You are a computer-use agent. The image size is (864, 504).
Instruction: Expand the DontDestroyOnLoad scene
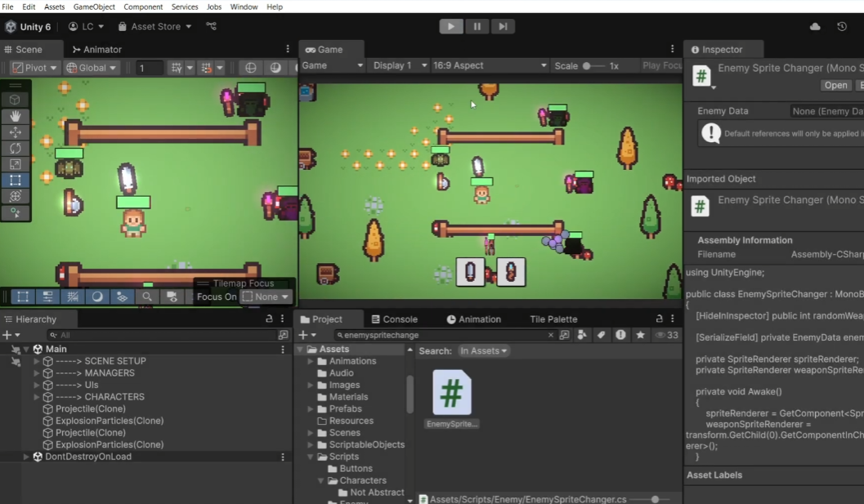(26, 457)
